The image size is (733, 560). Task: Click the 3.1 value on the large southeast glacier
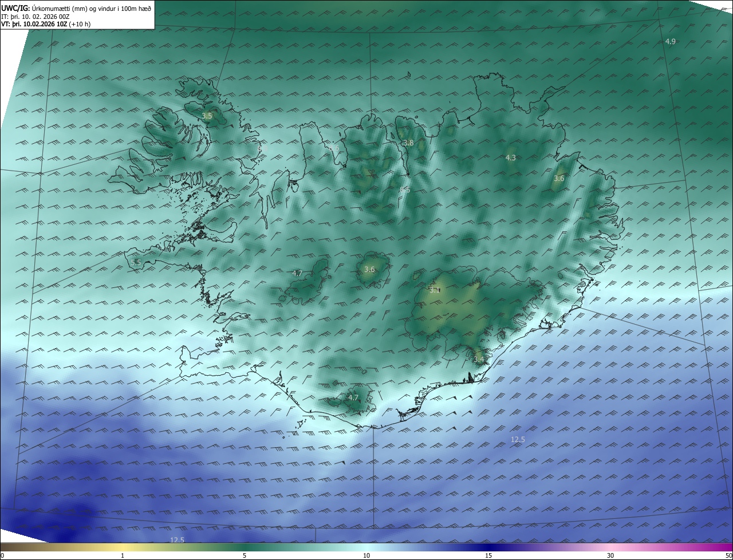point(435,290)
